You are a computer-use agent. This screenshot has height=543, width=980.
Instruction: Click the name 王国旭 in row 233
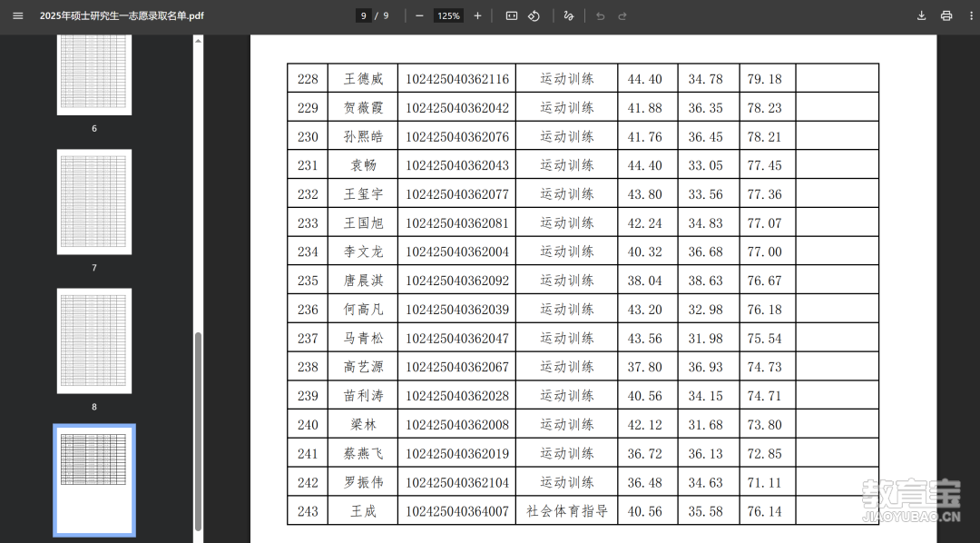coord(363,222)
